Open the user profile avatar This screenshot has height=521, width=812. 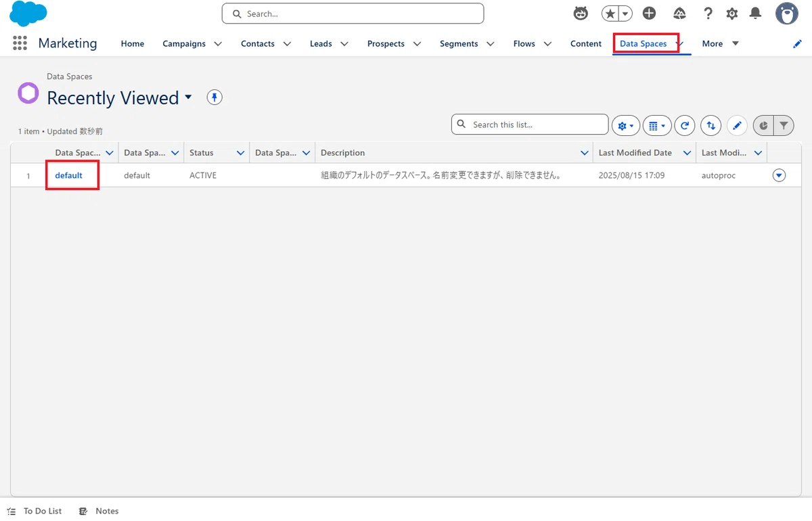787,14
